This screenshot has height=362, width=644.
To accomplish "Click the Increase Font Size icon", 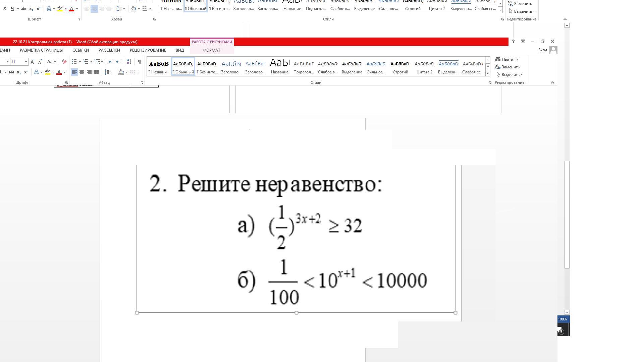I will 33,62.
